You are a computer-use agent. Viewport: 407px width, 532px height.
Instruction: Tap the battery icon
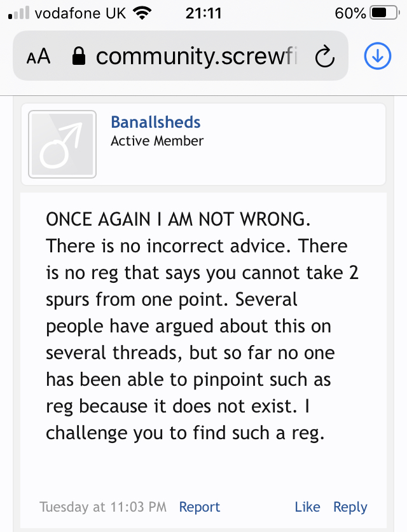[x=383, y=13]
